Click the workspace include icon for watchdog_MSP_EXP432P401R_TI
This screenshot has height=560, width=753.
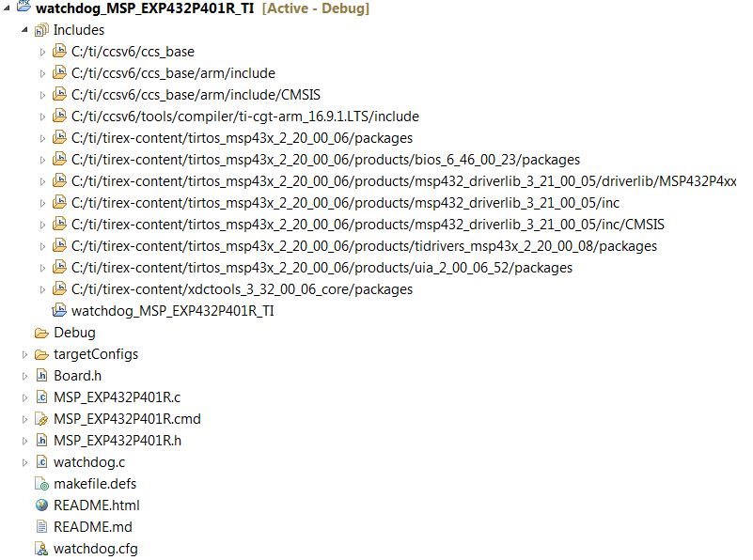(59, 310)
